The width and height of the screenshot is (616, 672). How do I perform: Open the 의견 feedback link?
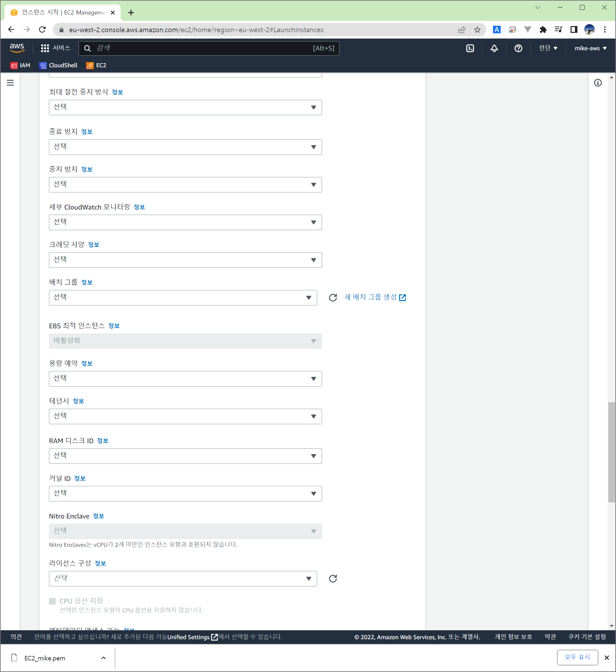coord(16,637)
